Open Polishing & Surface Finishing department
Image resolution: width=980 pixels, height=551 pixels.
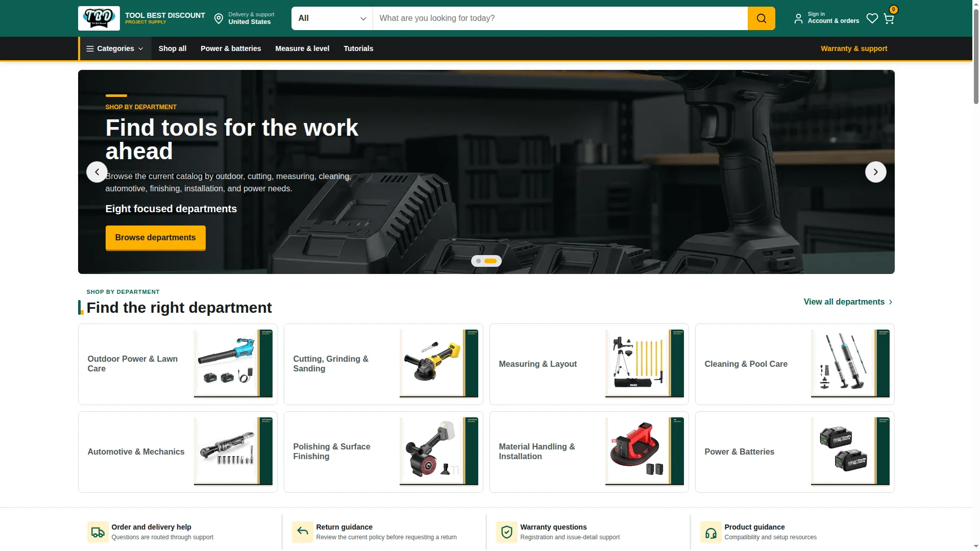(x=383, y=452)
